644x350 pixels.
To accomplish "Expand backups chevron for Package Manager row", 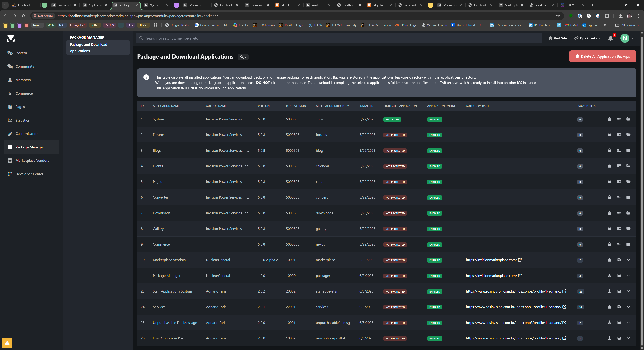I will [x=628, y=276].
